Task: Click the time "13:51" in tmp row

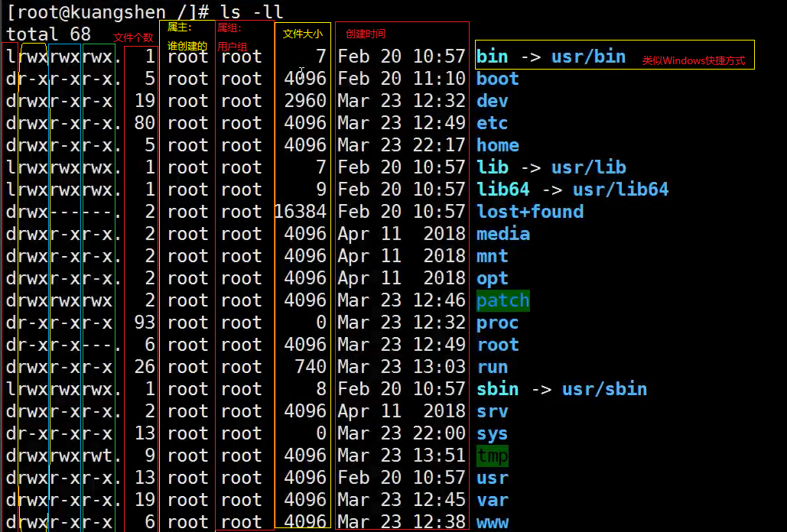Action: (x=439, y=456)
